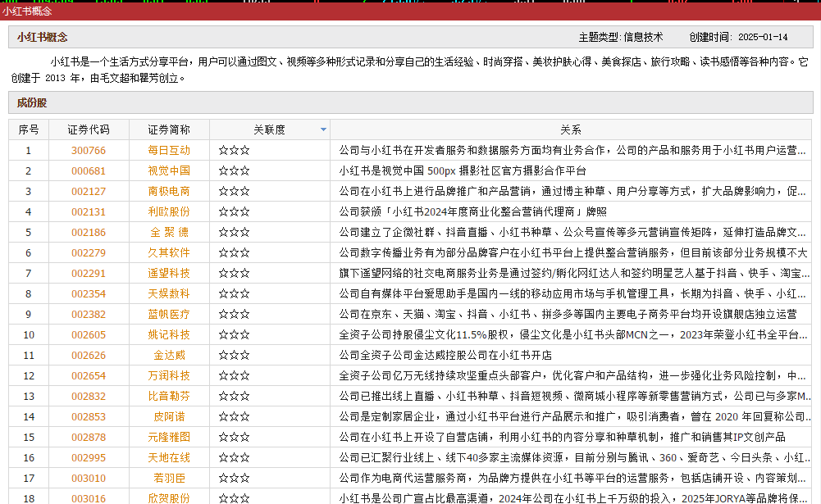The height and width of the screenshot is (504, 821).
Task: Open stock code 002186
Action: [x=89, y=233]
